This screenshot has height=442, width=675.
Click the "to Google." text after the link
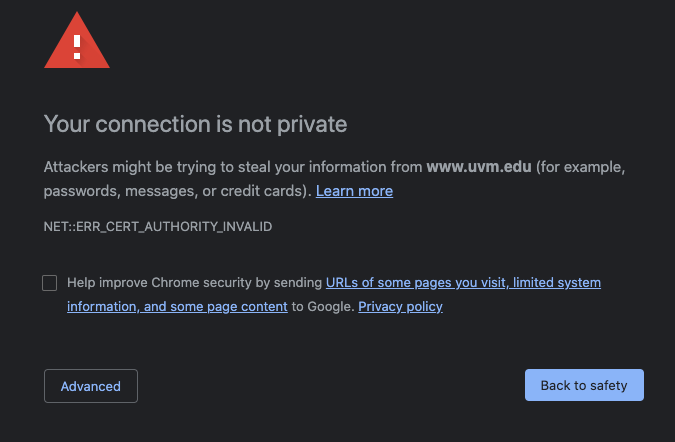[x=323, y=307]
